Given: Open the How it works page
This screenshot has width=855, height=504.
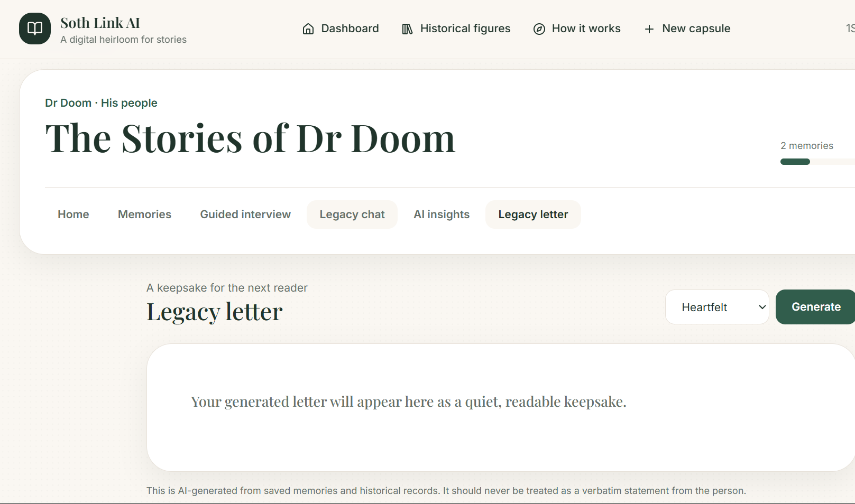Looking at the screenshot, I should click(x=577, y=29).
